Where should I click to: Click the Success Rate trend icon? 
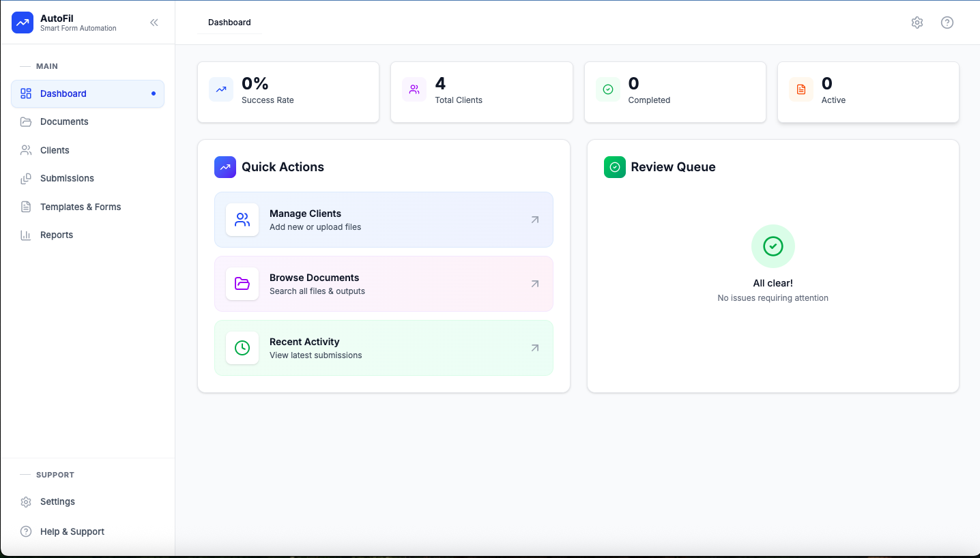click(220, 89)
